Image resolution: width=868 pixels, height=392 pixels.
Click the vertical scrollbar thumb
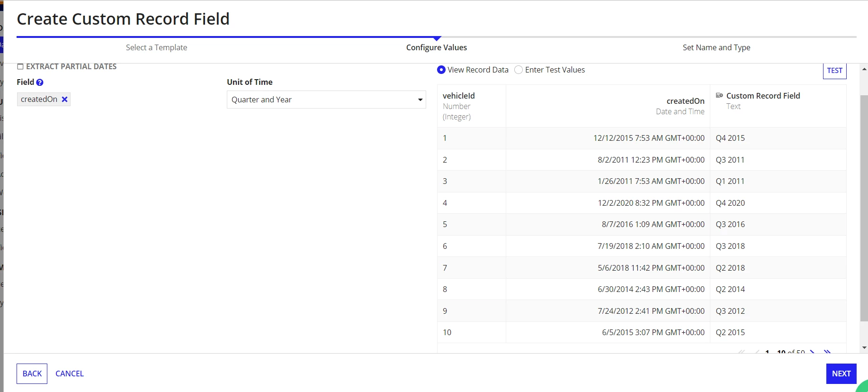pos(864,208)
